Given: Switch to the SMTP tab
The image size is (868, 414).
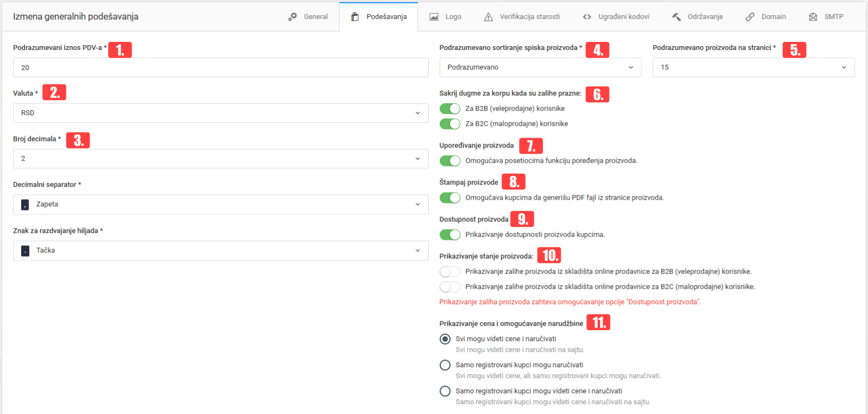Looking at the screenshot, I should pyautogui.click(x=833, y=17).
